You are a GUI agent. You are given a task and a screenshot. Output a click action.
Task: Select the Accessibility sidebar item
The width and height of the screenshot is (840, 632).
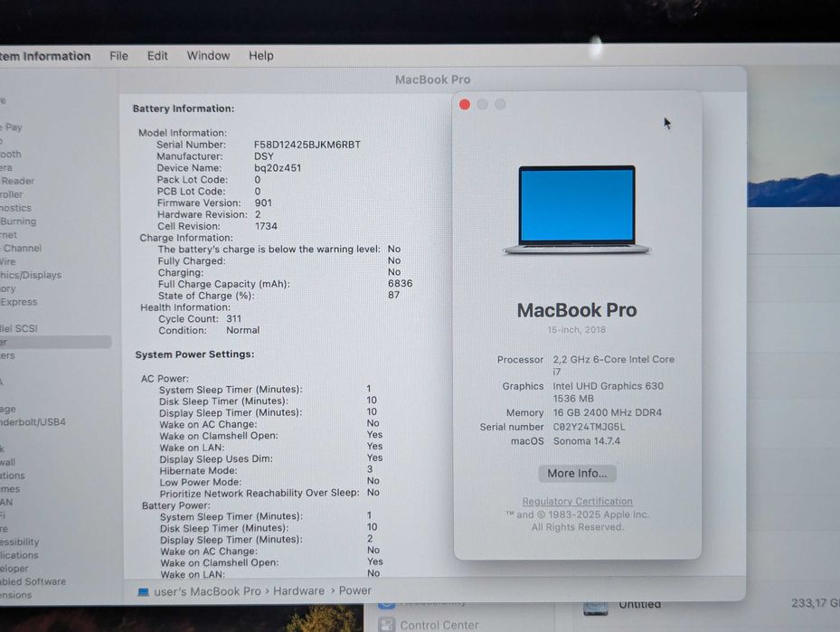pyautogui.click(x=19, y=542)
